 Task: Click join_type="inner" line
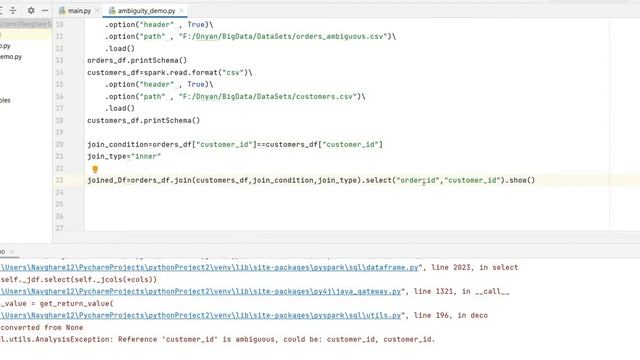coord(124,156)
